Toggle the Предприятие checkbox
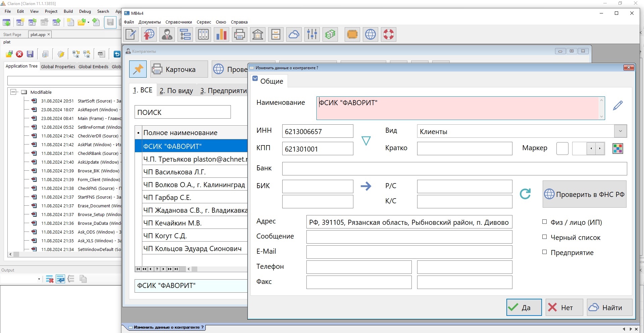The image size is (644, 333). 545,252
